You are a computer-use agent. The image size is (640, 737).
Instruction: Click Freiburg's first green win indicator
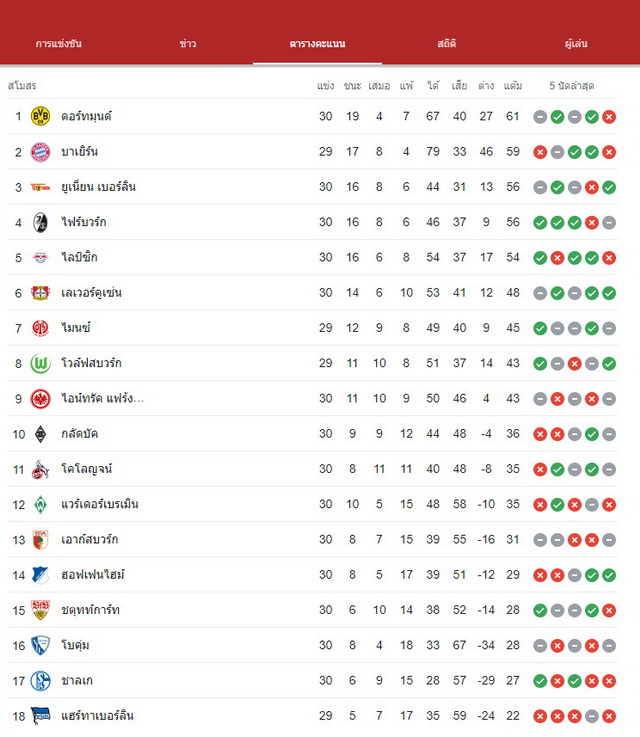(540, 222)
